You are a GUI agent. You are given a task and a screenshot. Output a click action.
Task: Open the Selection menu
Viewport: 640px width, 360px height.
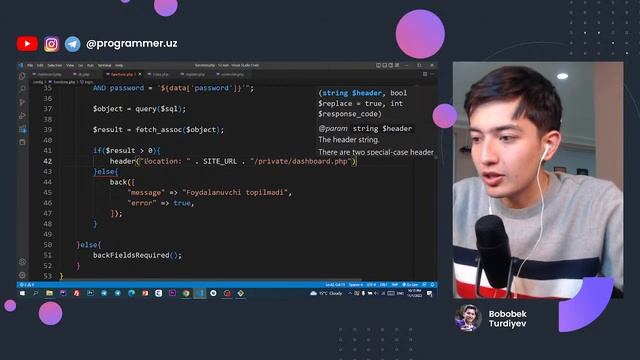tap(55, 65)
